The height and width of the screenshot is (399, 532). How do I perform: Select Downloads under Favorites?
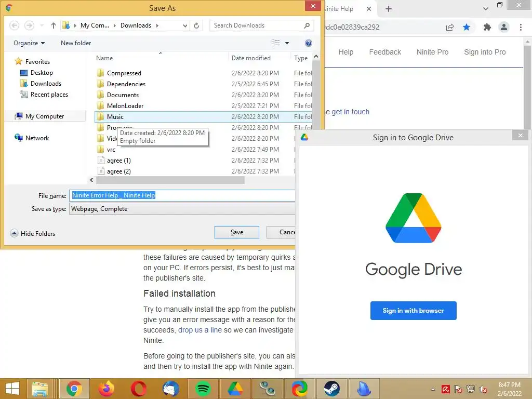point(41,84)
